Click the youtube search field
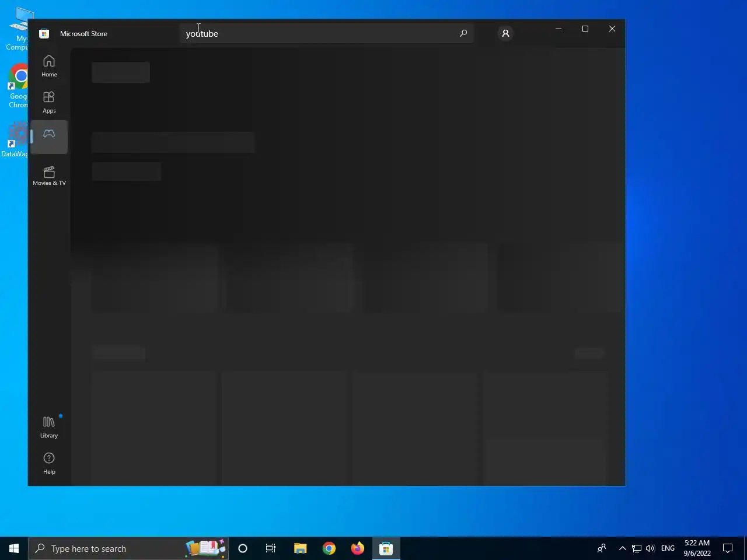This screenshot has width=747, height=560. pyautogui.click(x=327, y=33)
